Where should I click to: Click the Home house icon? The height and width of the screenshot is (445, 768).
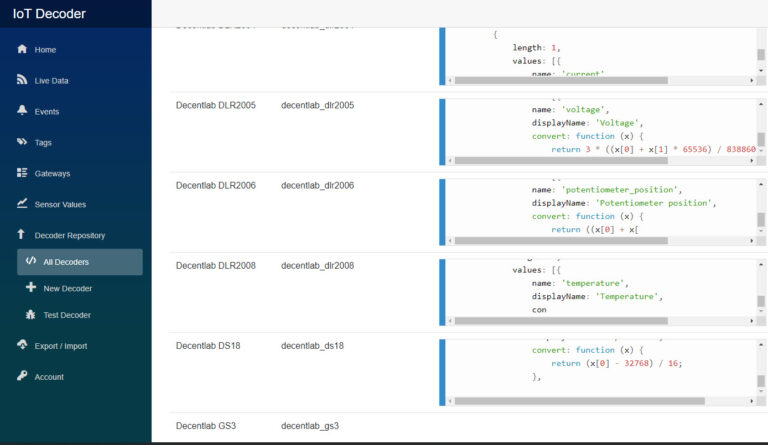coord(22,49)
